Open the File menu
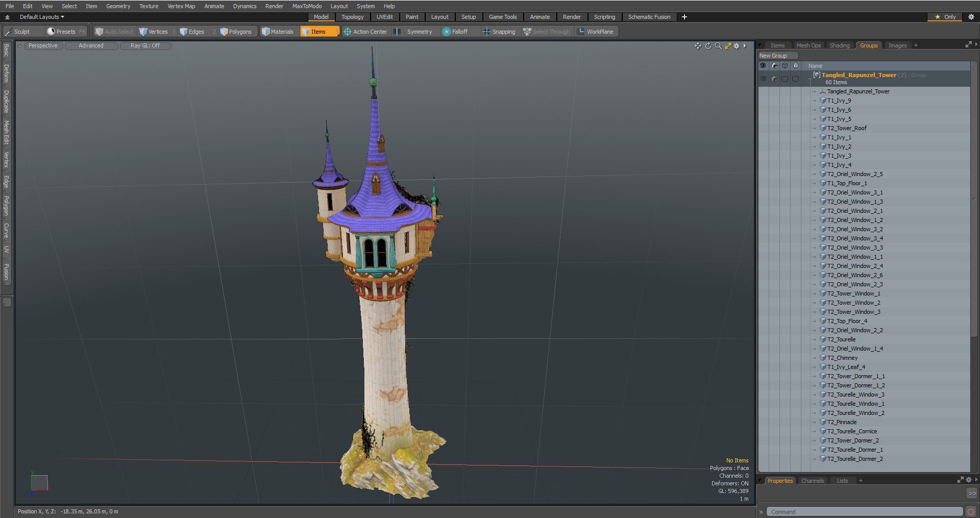980x518 pixels. (x=10, y=6)
